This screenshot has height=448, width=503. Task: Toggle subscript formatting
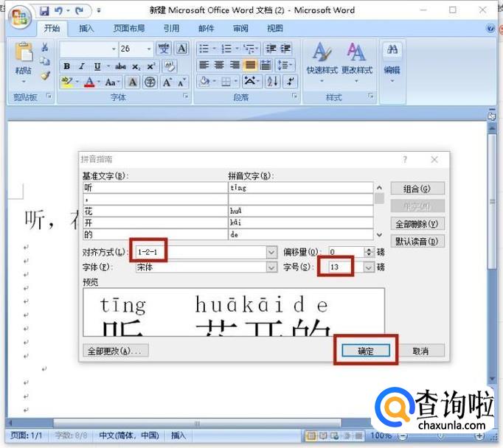[x=136, y=66]
